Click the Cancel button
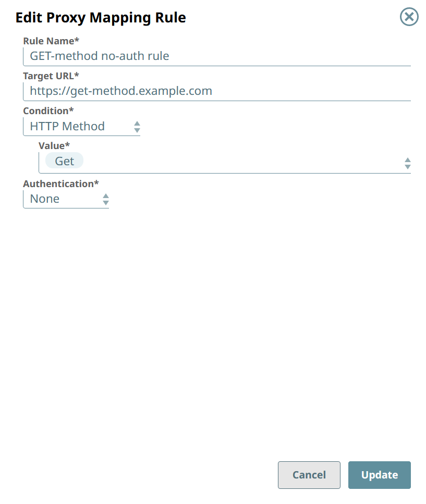426x504 pixels. pyautogui.click(x=309, y=475)
